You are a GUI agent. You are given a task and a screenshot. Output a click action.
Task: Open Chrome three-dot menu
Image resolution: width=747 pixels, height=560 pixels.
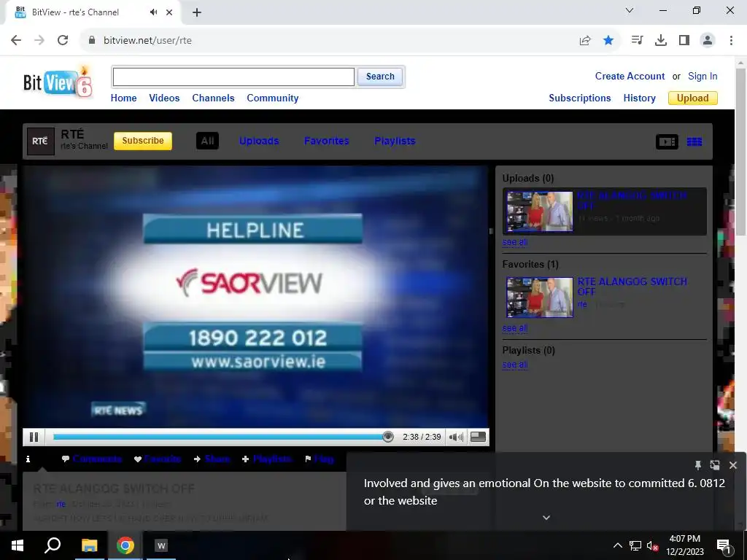coord(731,41)
